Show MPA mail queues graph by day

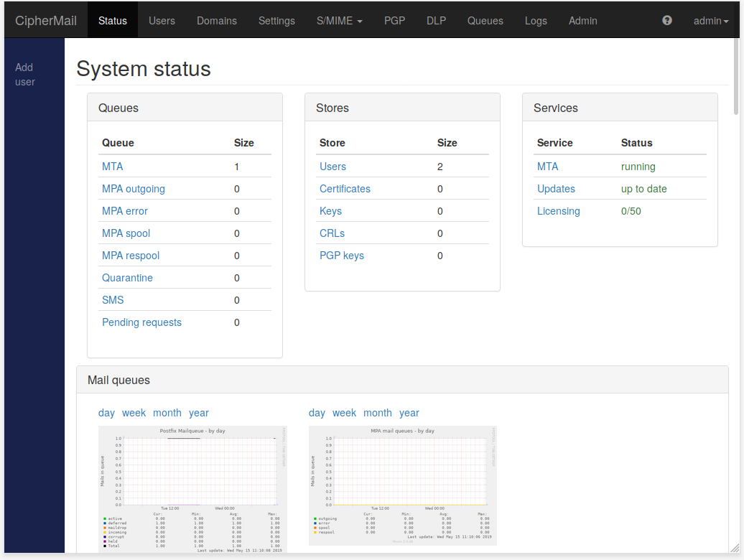click(317, 413)
